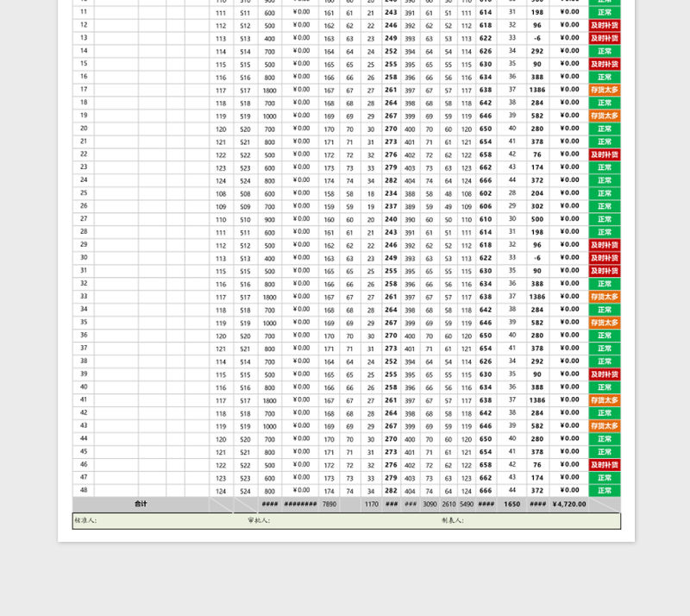Click the 存货太多 status cell in row 43
The height and width of the screenshot is (616, 690).
(604, 426)
